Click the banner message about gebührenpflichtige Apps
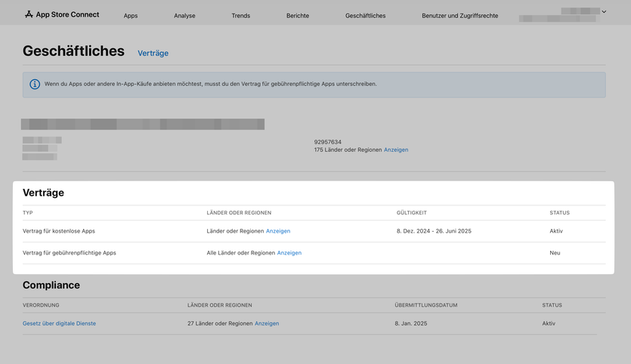This screenshot has width=631, height=364. point(211,84)
